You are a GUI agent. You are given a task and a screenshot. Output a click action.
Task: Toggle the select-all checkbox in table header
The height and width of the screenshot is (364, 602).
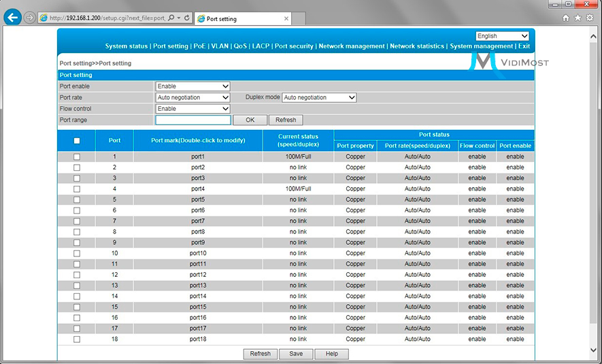(x=77, y=141)
